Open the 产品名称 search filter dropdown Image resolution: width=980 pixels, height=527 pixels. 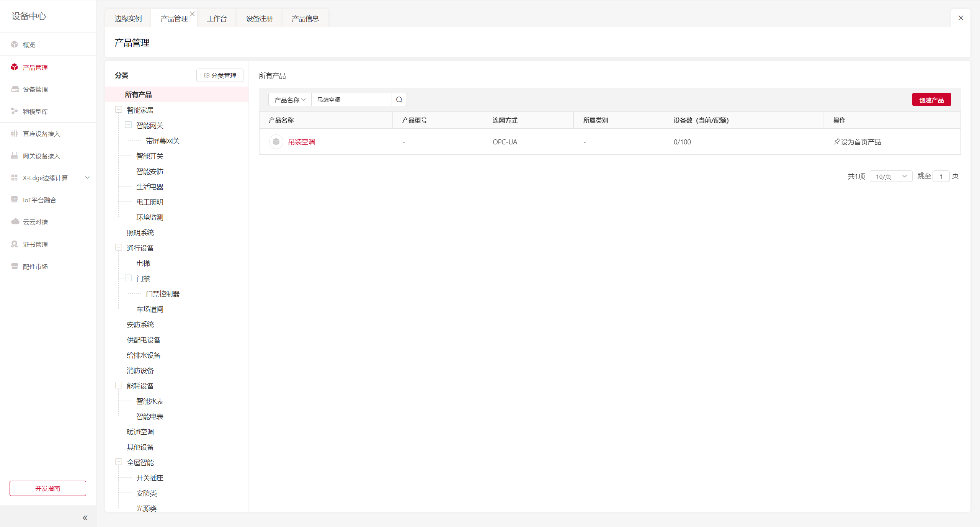click(x=290, y=100)
